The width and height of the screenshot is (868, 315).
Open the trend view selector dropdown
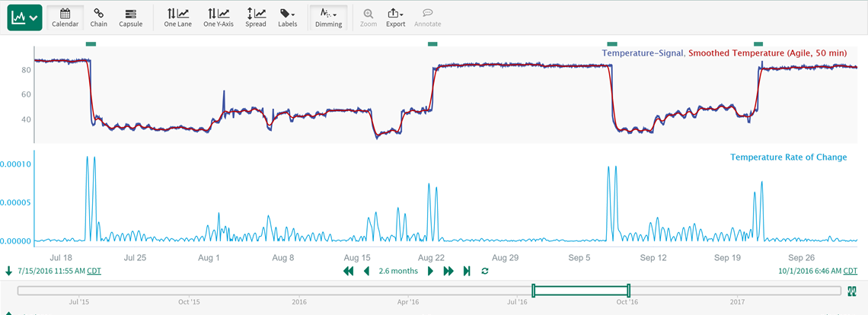click(x=24, y=17)
